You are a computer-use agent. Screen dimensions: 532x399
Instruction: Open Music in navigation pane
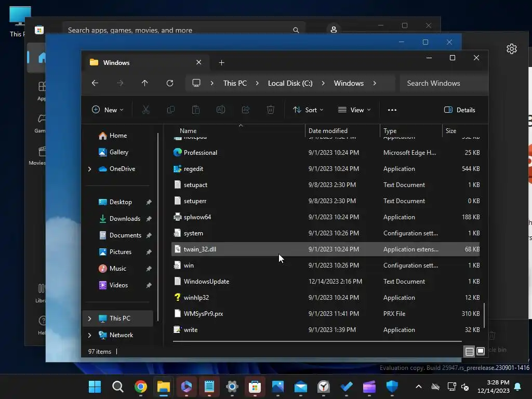coord(118,269)
